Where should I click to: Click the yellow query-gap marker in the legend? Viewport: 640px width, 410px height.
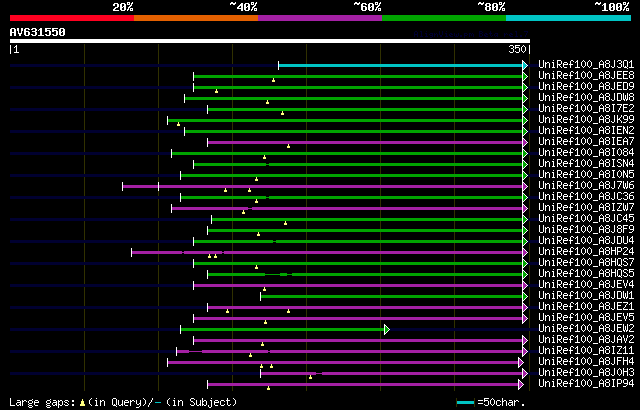(82, 403)
